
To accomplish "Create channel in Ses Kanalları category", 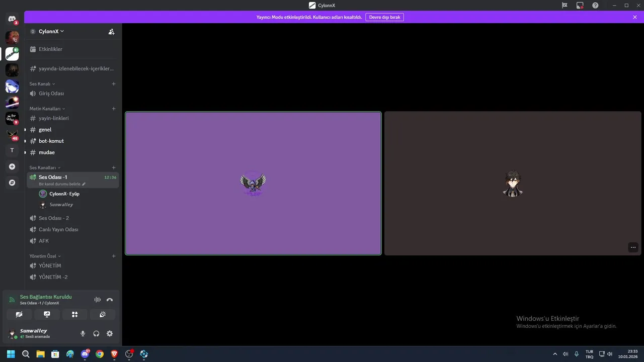I will (x=114, y=167).
